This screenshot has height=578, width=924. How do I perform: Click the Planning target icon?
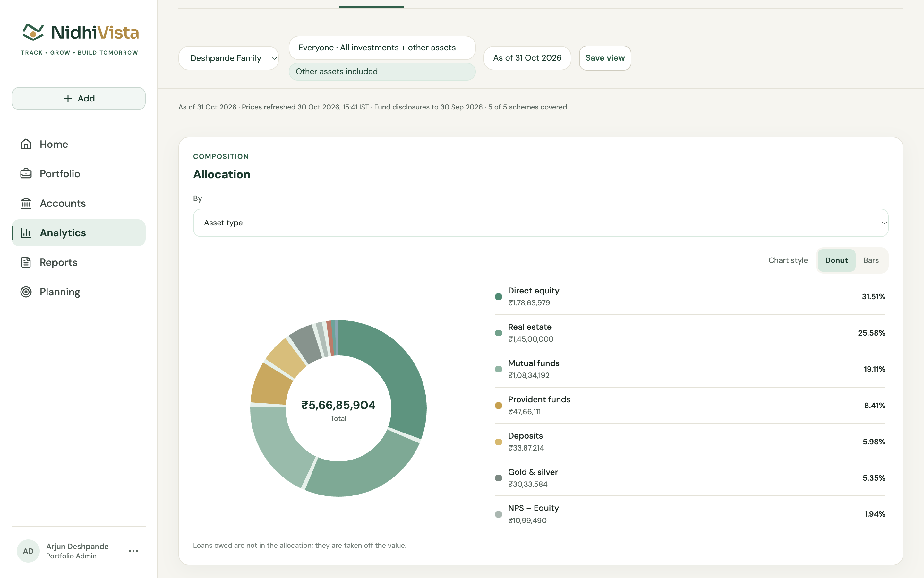26,292
